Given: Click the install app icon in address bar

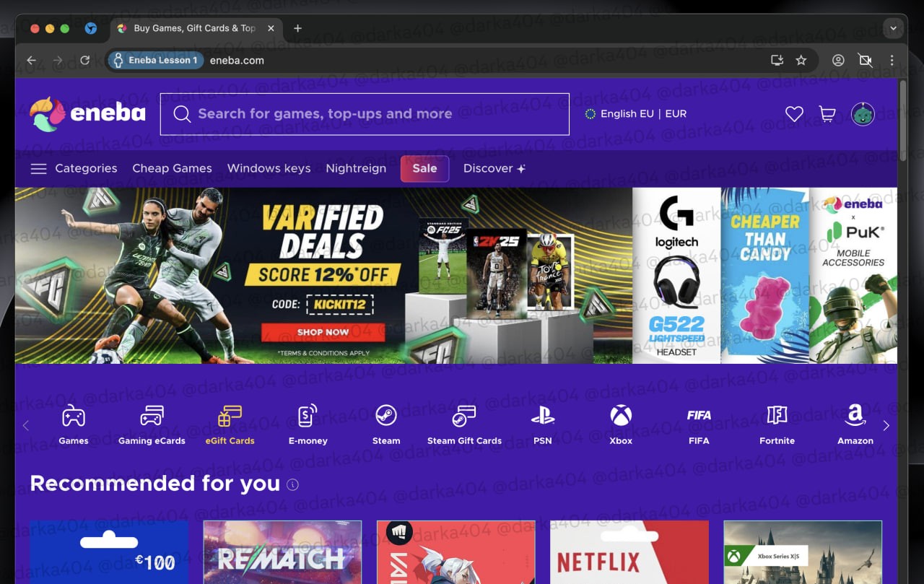Looking at the screenshot, I should [777, 61].
